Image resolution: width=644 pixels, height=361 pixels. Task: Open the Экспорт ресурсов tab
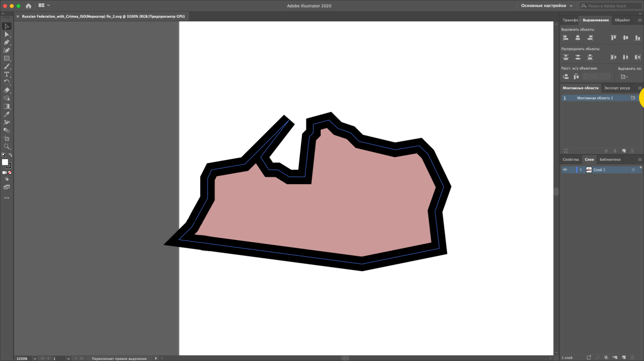(x=617, y=88)
